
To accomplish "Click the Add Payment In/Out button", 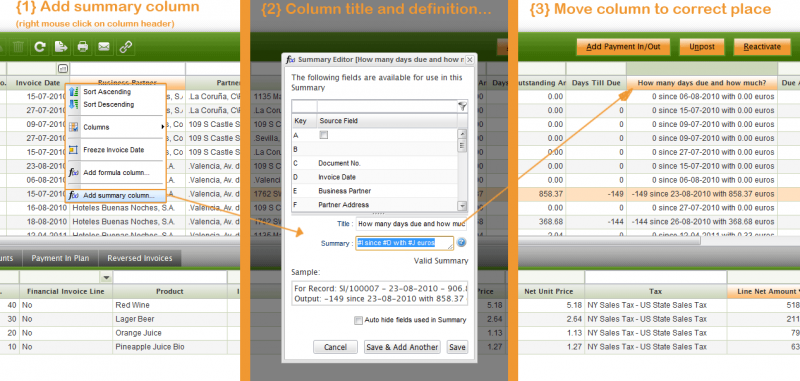I will click(623, 46).
